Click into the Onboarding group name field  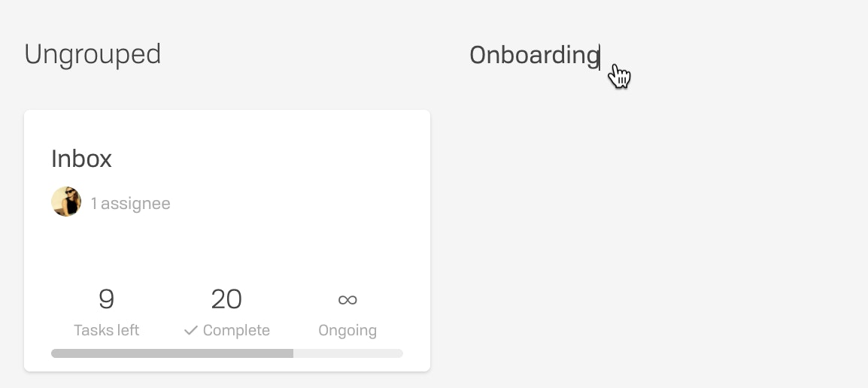tap(535, 56)
